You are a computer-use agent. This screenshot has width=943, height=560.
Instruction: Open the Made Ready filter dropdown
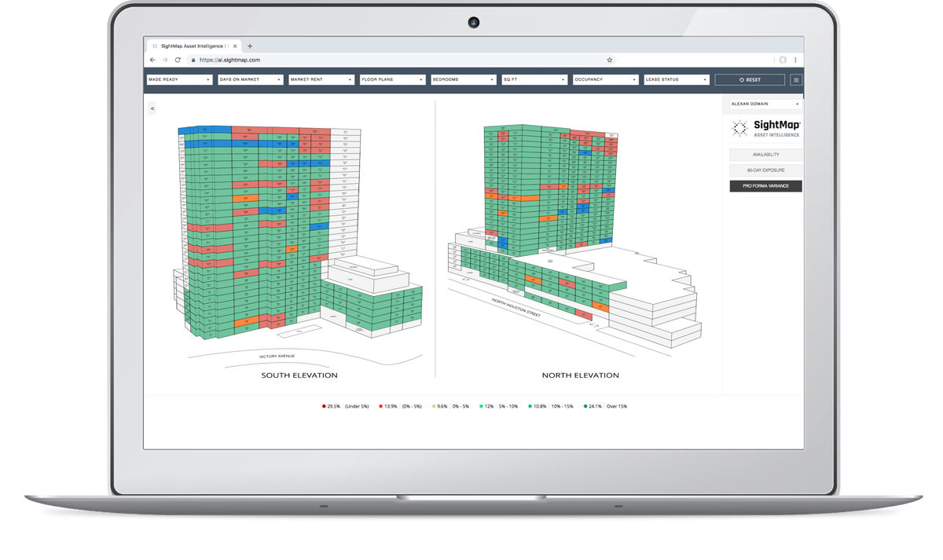tap(178, 80)
